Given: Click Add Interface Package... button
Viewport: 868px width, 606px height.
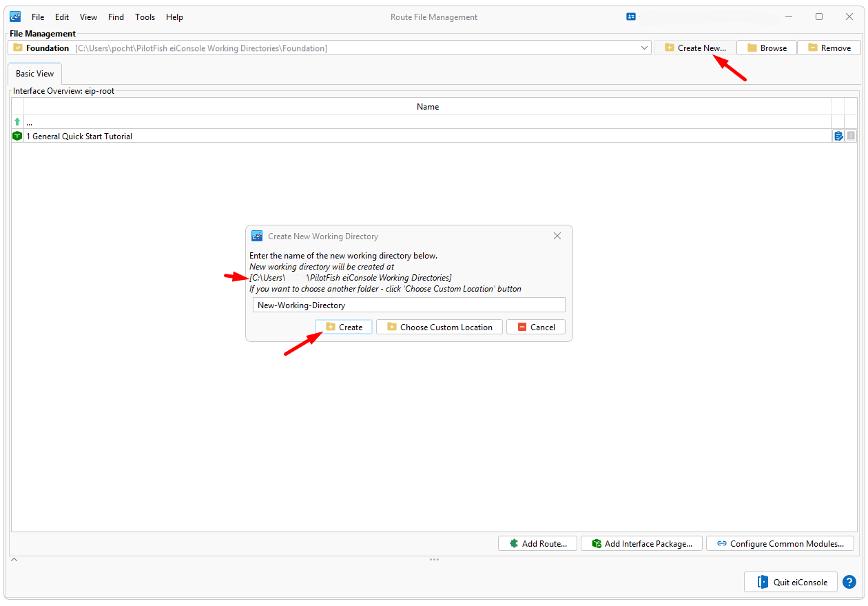Looking at the screenshot, I should click(x=641, y=543).
